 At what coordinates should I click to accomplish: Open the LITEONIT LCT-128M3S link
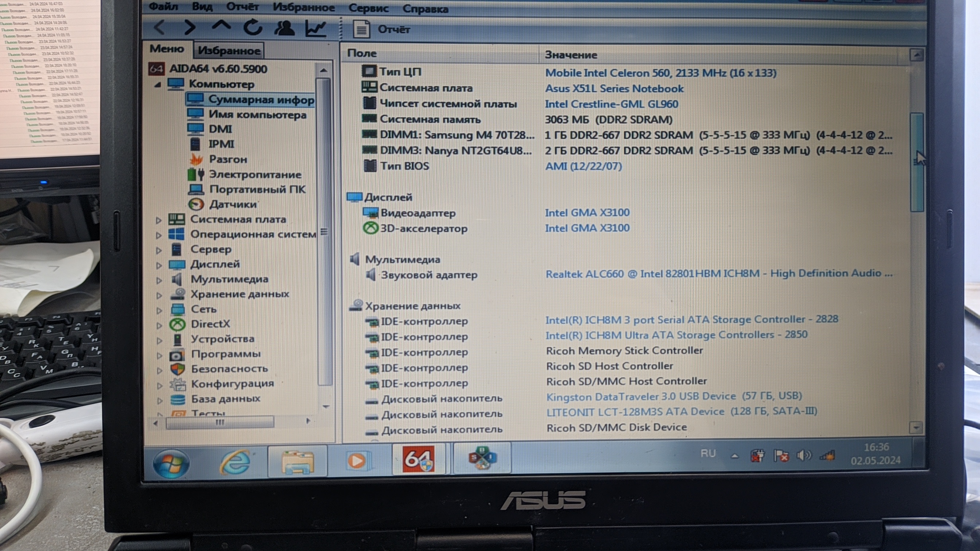tap(681, 412)
